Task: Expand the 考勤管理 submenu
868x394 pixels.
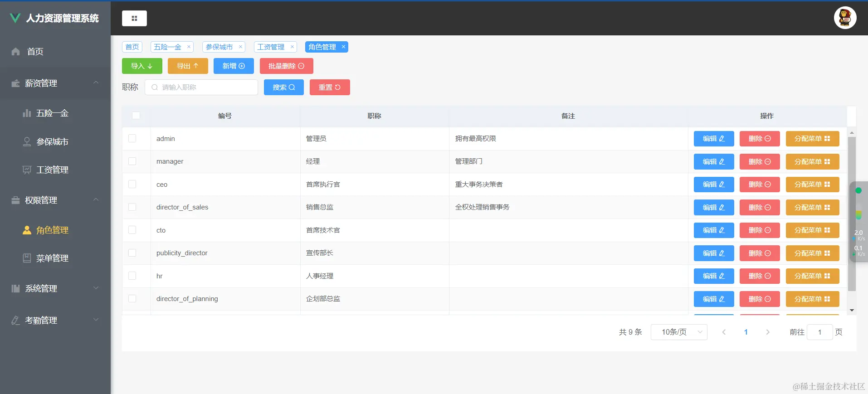Action: (96, 320)
